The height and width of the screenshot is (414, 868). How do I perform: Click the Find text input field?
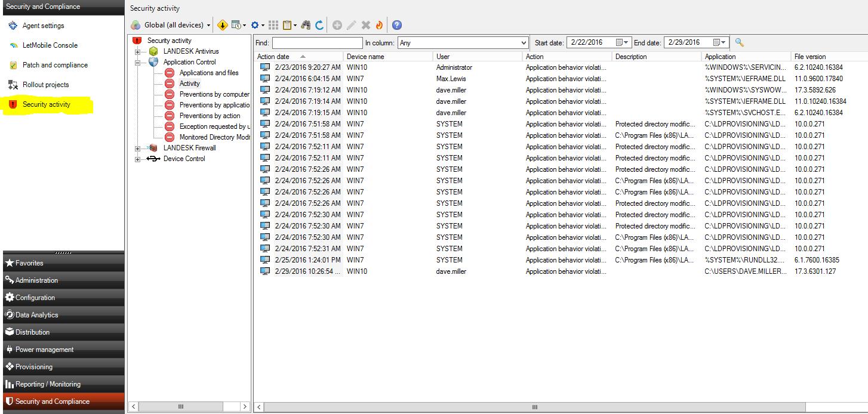317,43
